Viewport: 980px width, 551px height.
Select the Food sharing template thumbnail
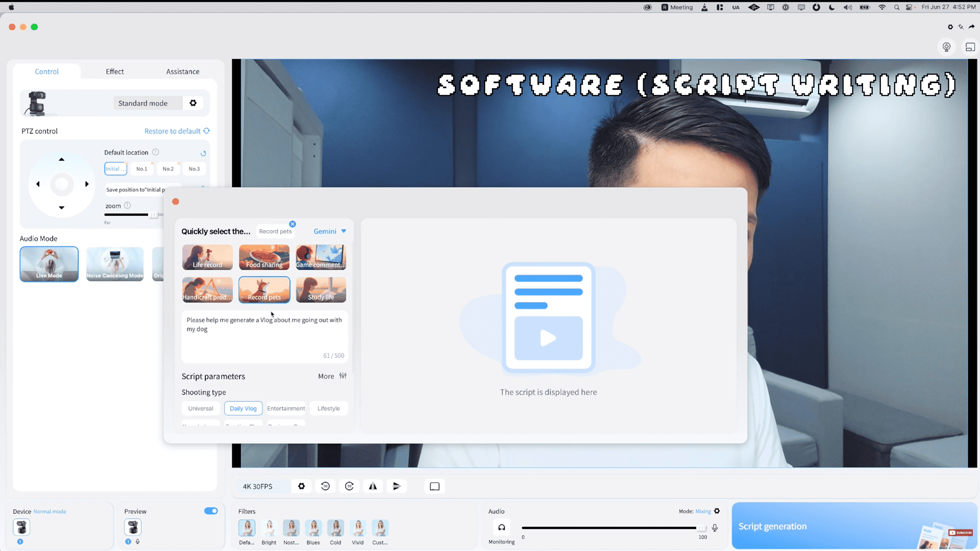point(264,257)
